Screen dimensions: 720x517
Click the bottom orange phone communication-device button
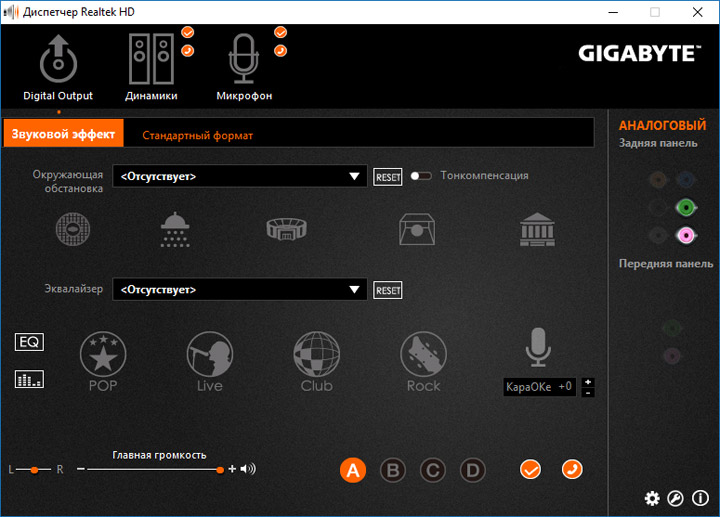[572, 469]
